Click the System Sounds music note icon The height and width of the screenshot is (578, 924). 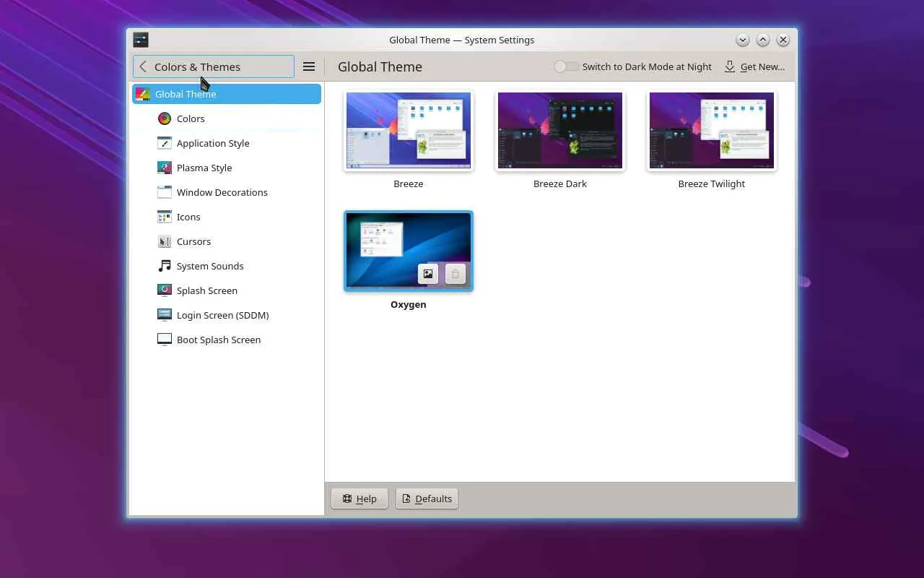(165, 266)
